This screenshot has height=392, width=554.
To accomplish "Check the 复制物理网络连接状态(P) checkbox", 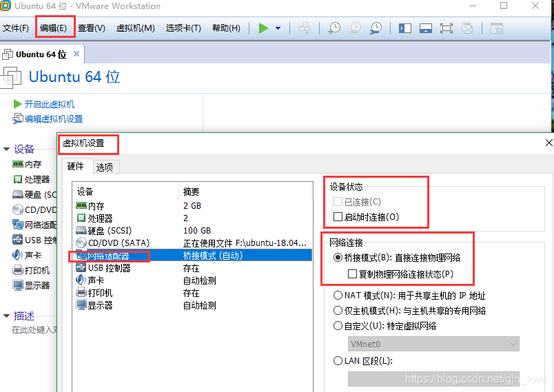I will pyautogui.click(x=352, y=274).
